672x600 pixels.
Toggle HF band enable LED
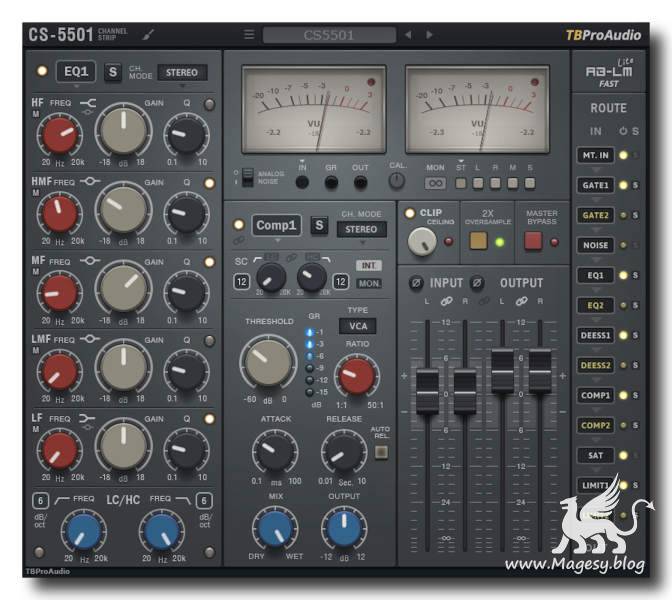pyautogui.click(x=209, y=104)
